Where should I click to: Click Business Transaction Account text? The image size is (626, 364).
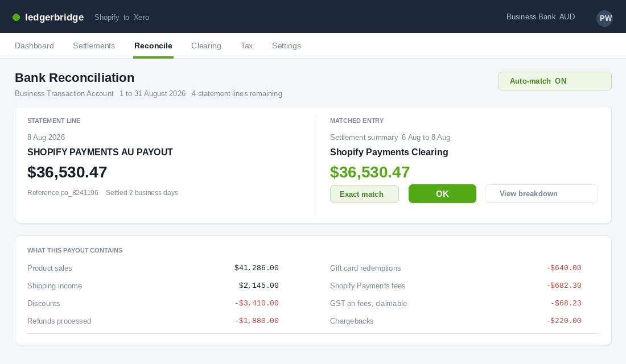pos(64,93)
